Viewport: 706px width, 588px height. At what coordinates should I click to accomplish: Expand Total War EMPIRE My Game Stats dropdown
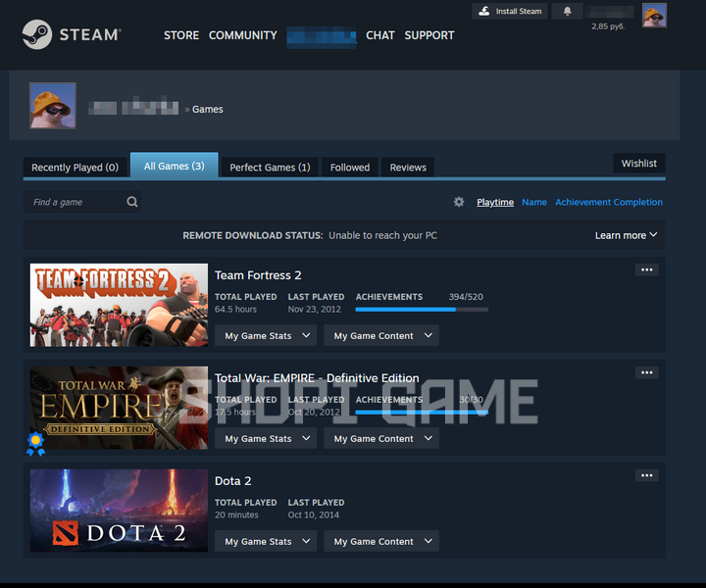click(266, 439)
